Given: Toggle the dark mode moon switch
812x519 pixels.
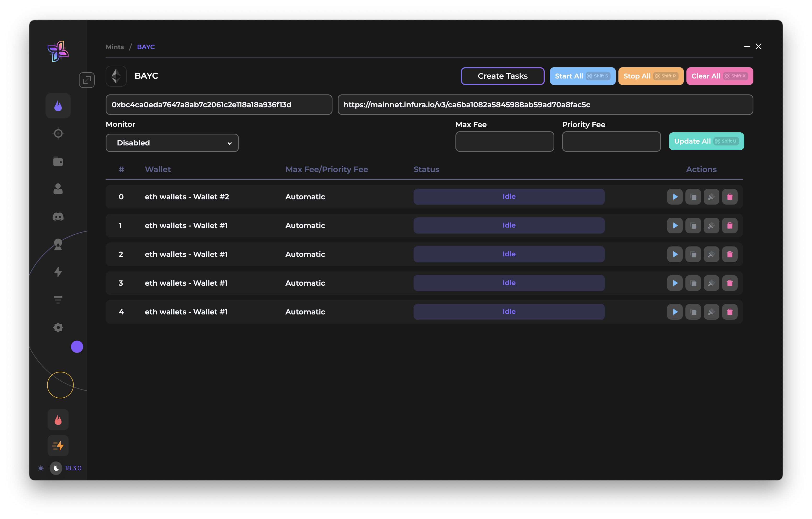Looking at the screenshot, I should coord(56,468).
